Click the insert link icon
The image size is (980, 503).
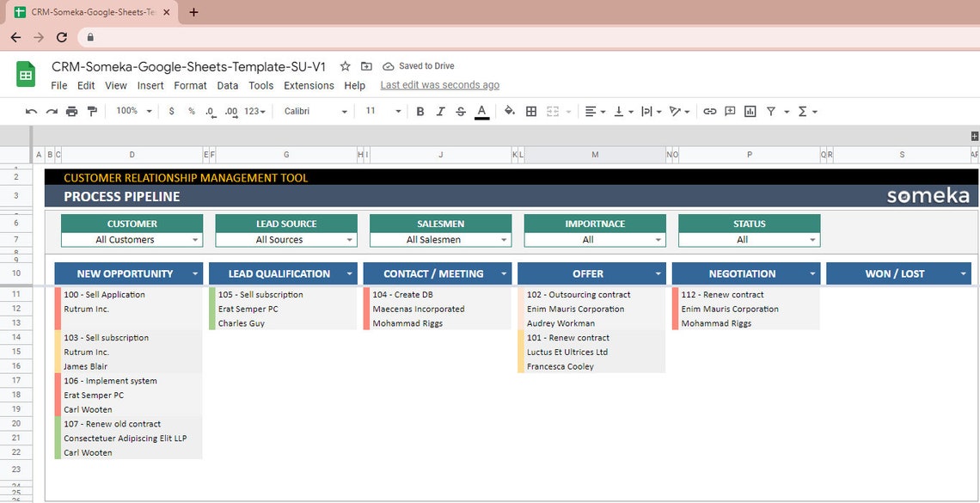tap(709, 111)
